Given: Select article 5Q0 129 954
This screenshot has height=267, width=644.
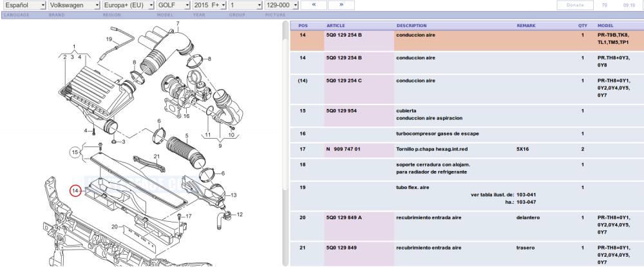Looking at the screenshot, I should 341,111.
